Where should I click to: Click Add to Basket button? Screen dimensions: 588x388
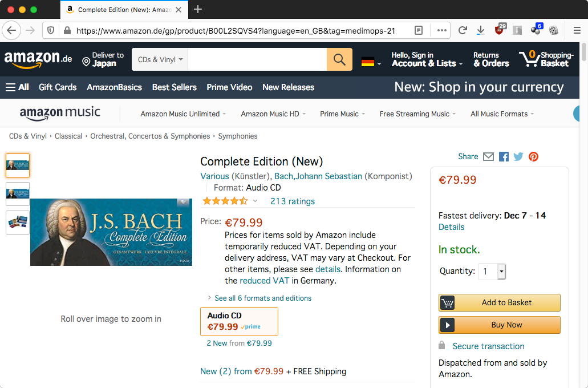point(500,302)
